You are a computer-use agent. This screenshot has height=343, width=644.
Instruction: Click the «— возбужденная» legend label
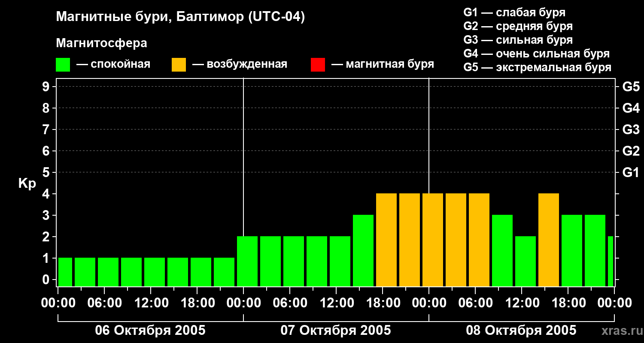point(240,64)
